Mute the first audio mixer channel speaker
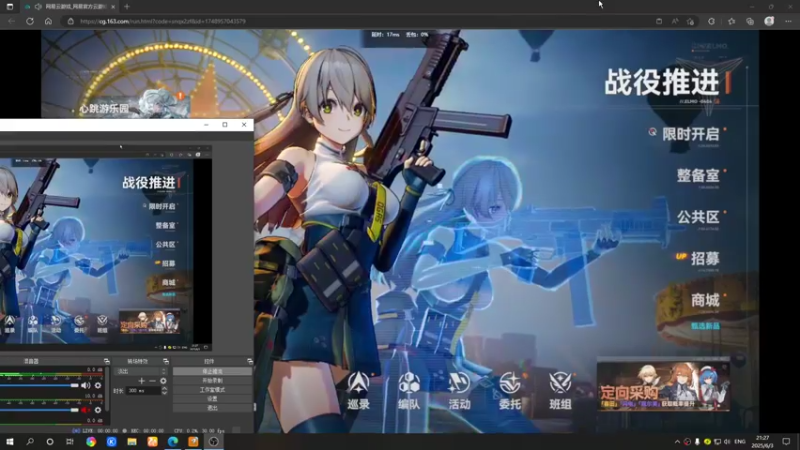800x450 pixels. coord(86,385)
